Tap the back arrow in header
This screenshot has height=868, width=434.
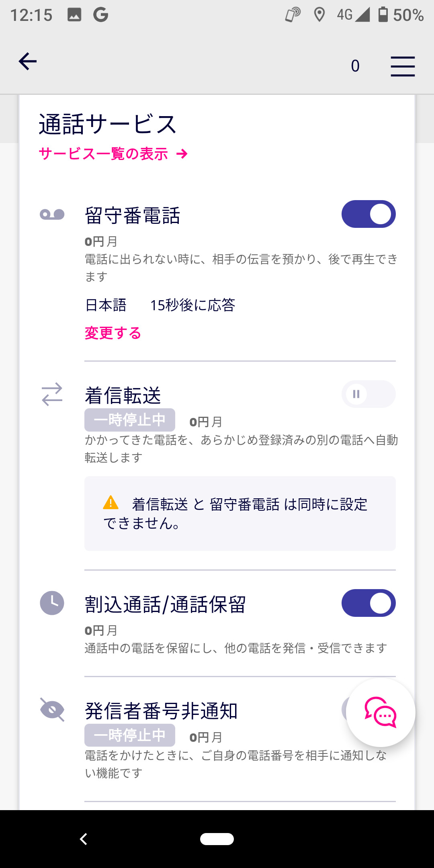tap(28, 61)
